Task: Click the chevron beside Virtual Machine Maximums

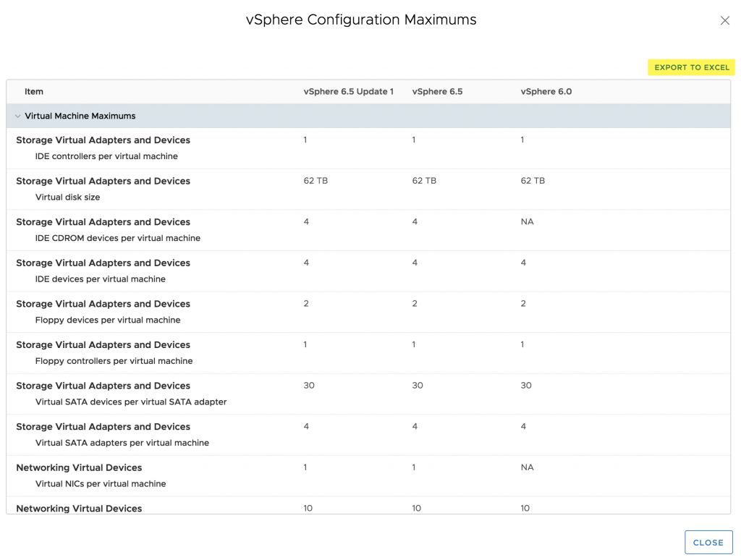Action: point(17,116)
